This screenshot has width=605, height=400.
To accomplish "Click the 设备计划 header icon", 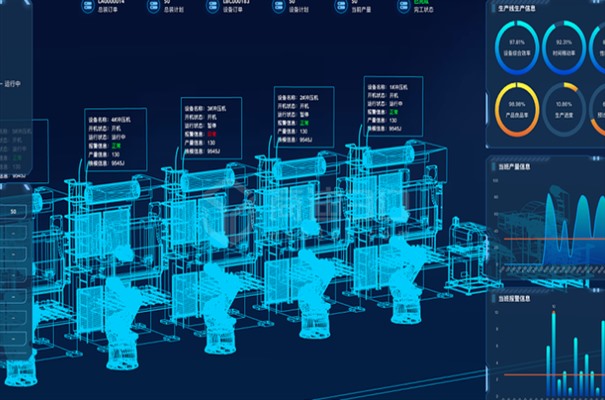I will (x=279, y=6).
